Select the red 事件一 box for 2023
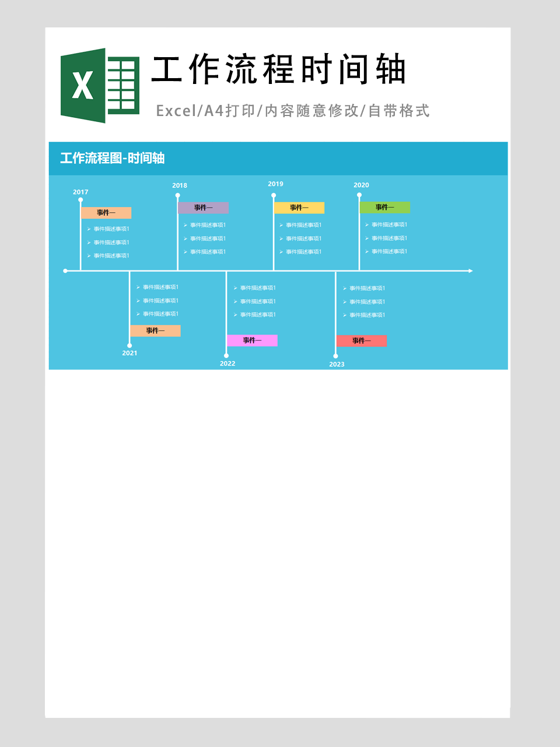This screenshot has height=747, width=560. coord(362,341)
